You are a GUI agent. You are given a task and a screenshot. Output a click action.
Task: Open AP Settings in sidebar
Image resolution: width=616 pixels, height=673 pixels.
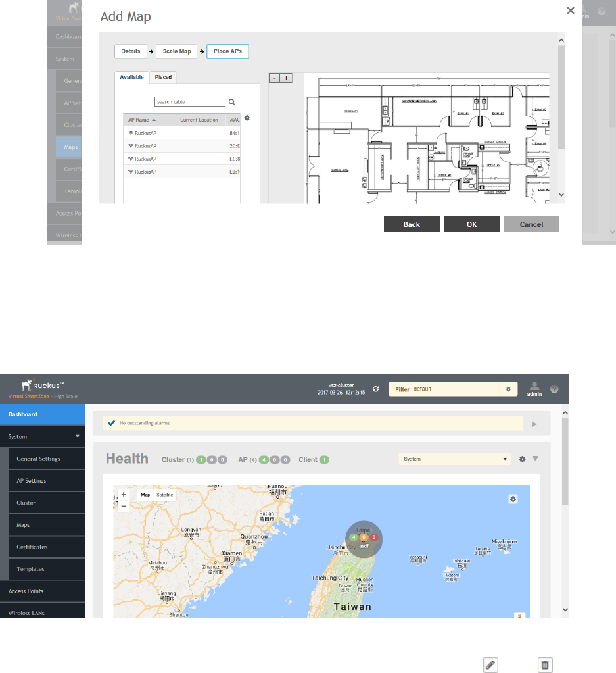pyautogui.click(x=47, y=481)
